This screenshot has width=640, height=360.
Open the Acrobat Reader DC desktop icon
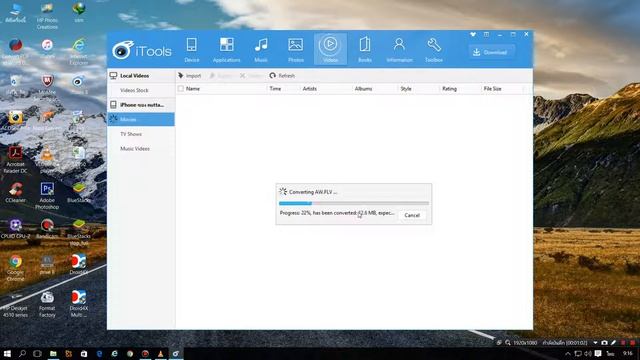pyautogui.click(x=15, y=160)
